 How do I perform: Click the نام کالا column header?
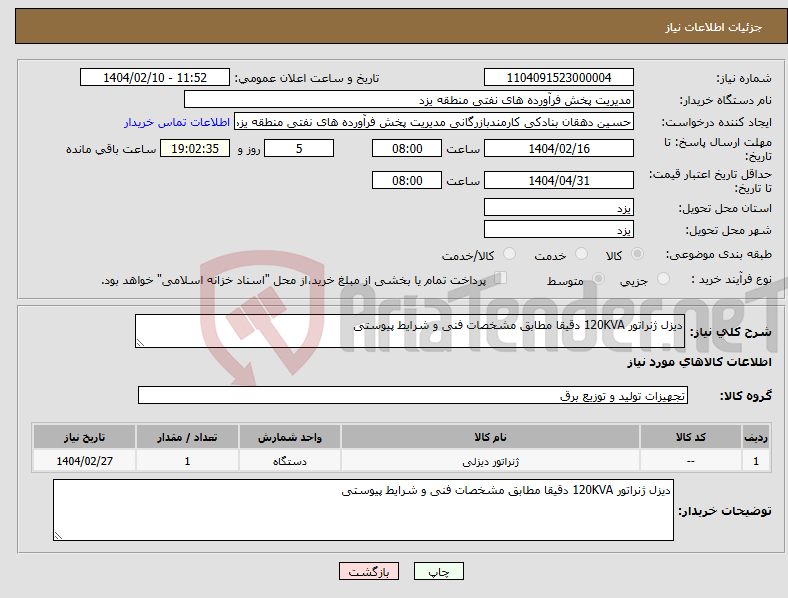coord(490,437)
